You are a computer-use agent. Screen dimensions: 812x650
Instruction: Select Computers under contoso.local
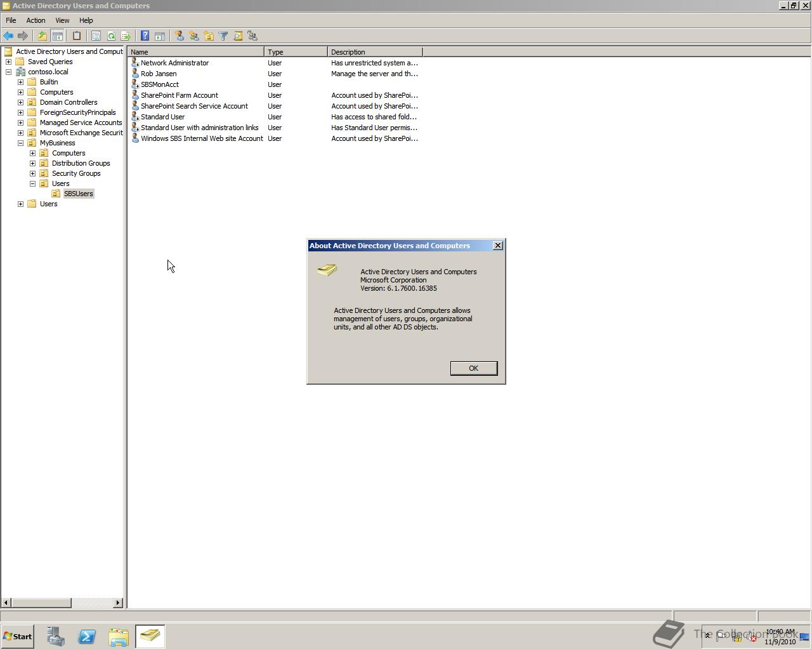tap(56, 92)
